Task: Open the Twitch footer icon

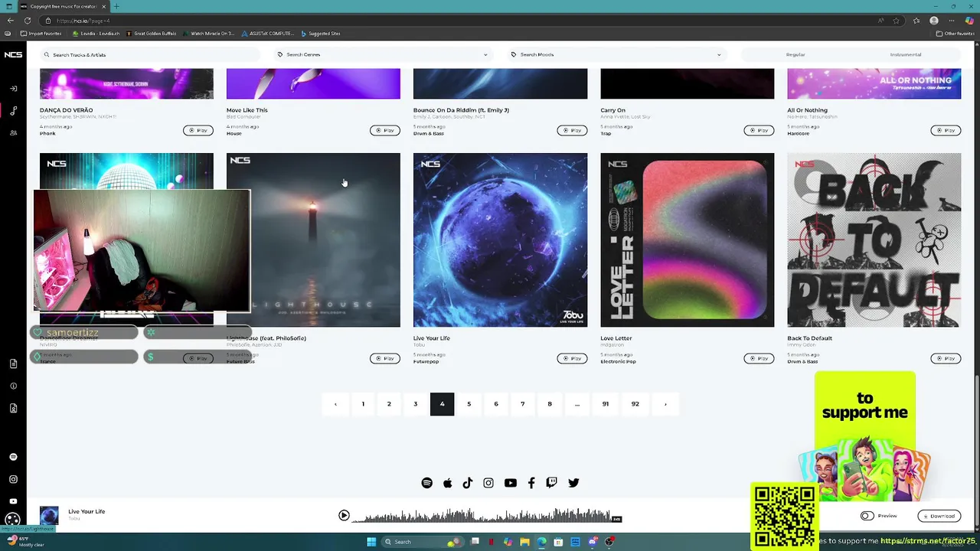Action: pyautogui.click(x=551, y=483)
